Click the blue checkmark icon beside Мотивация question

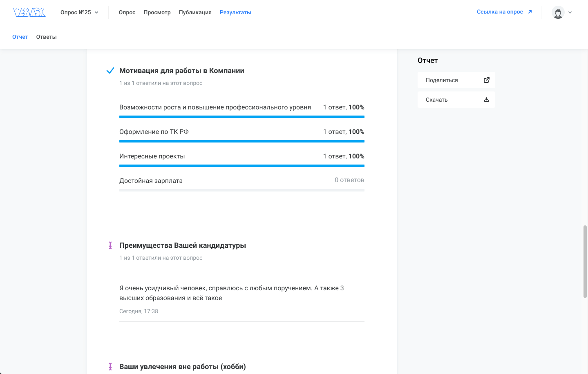tap(110, 70)
